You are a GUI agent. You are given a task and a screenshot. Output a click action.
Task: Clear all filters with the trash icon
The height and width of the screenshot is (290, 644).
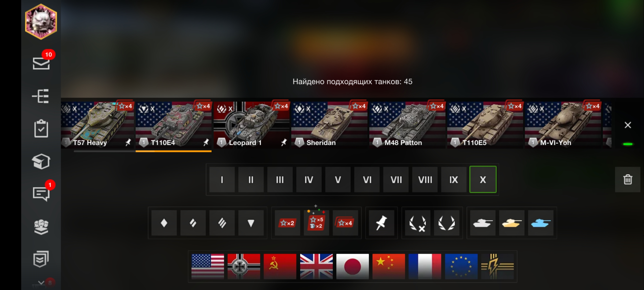coord(628,179)
